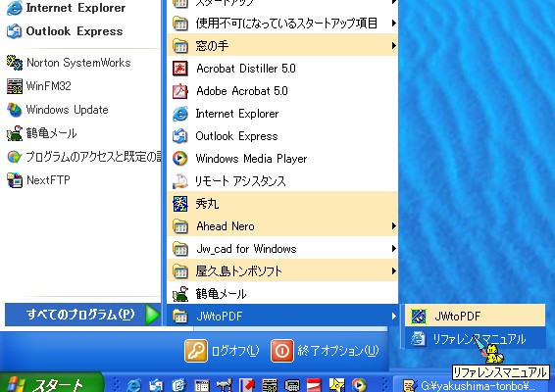Click the スタート button on taskbar
555x392 pixels.
click(51, 383)
